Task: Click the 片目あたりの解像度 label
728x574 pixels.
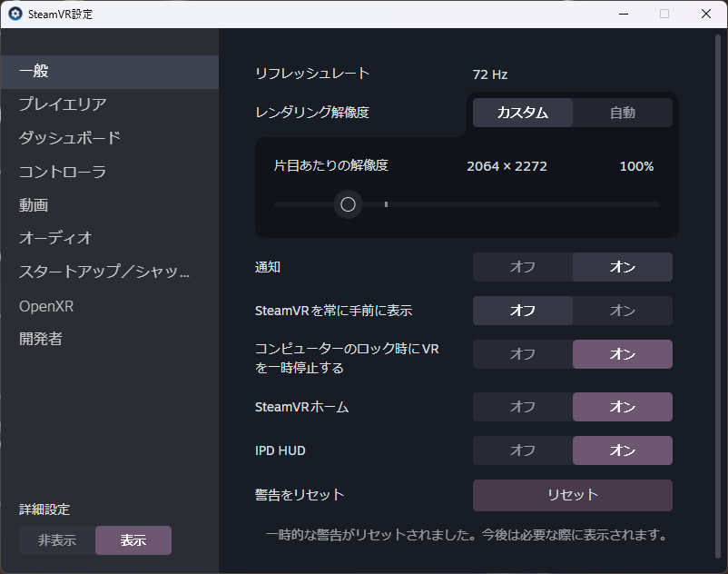Action: 331,165
